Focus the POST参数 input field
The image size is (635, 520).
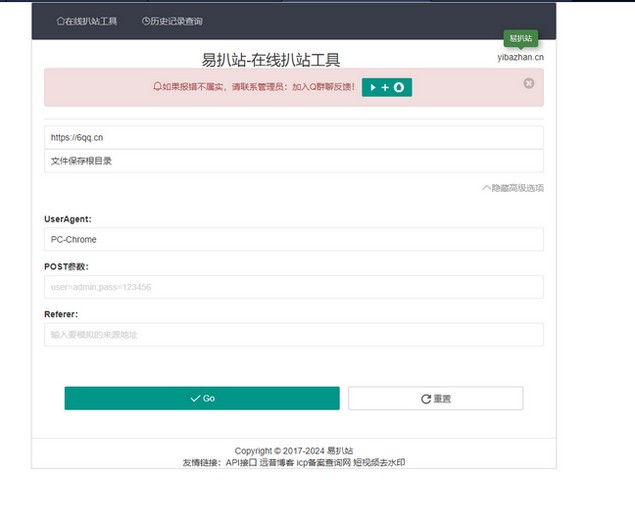pos(294,287)
